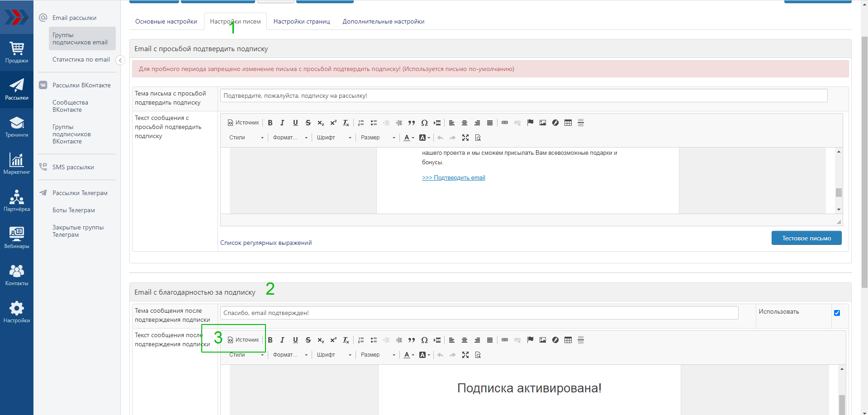Open the Размер dropdown in the confirmation-request editor
The image size is (868, 415).
378,138
